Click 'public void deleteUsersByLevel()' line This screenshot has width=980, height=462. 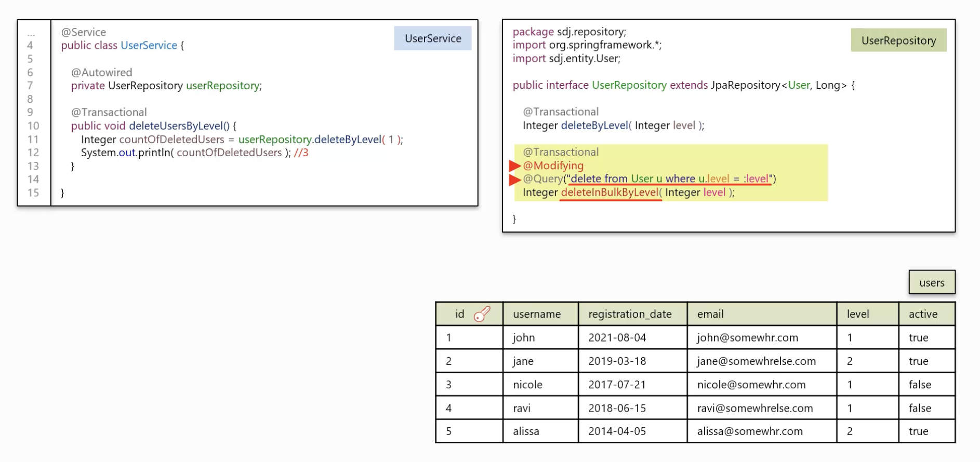153,126
